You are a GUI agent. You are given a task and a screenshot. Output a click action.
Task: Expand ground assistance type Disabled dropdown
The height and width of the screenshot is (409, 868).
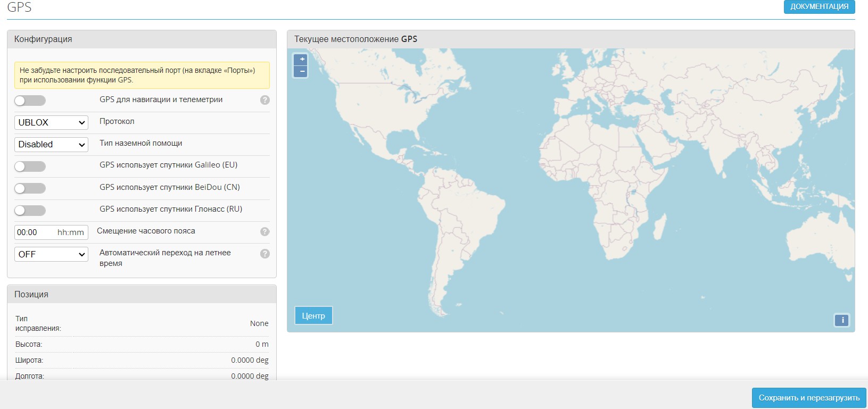click(51, 145)
